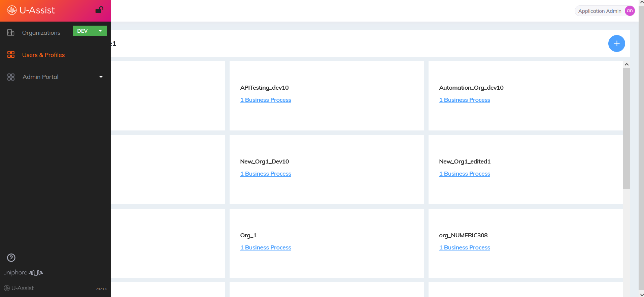
Task: Select the APITesting_dev10 organization name
Action: point(264,88)
